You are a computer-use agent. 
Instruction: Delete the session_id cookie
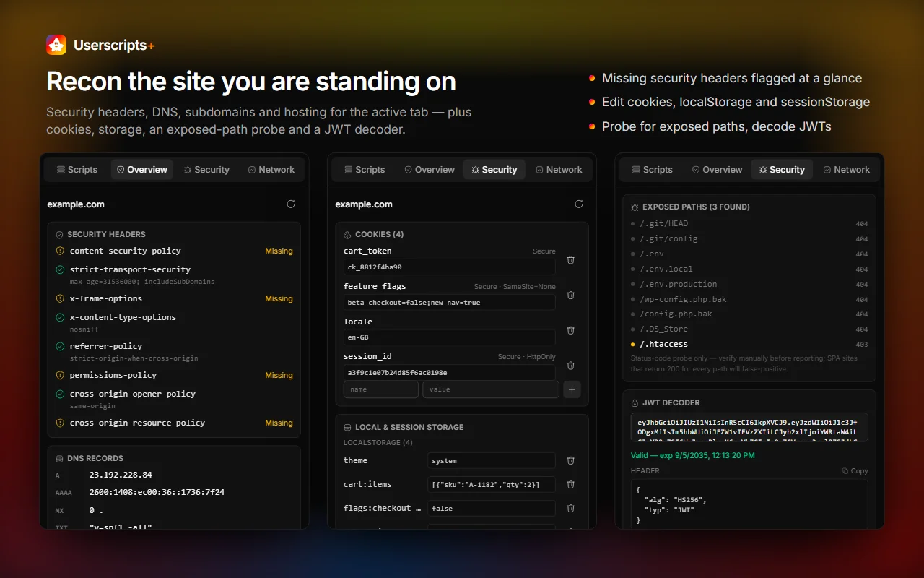[570, 366]
